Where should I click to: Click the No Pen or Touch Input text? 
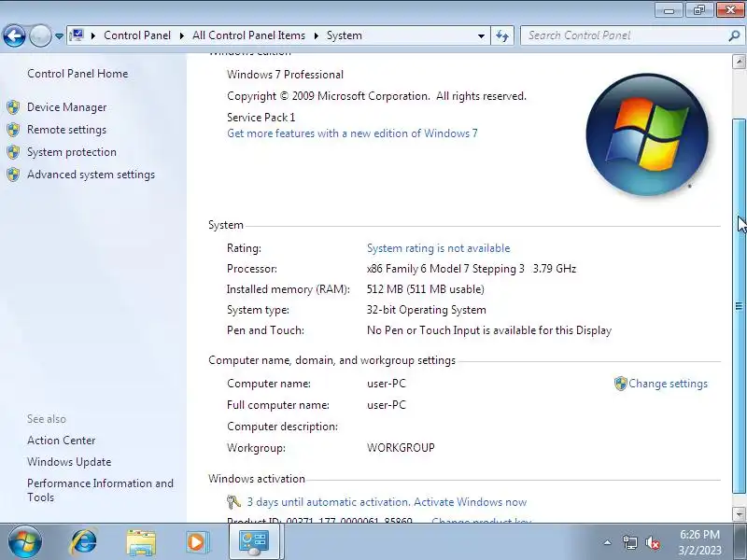pos(489,330)
